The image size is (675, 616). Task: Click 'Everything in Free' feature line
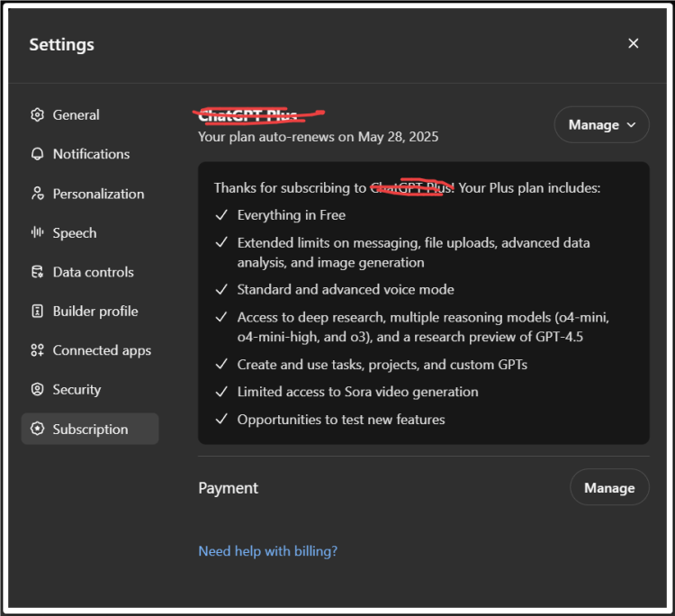(x=292, y=215)
